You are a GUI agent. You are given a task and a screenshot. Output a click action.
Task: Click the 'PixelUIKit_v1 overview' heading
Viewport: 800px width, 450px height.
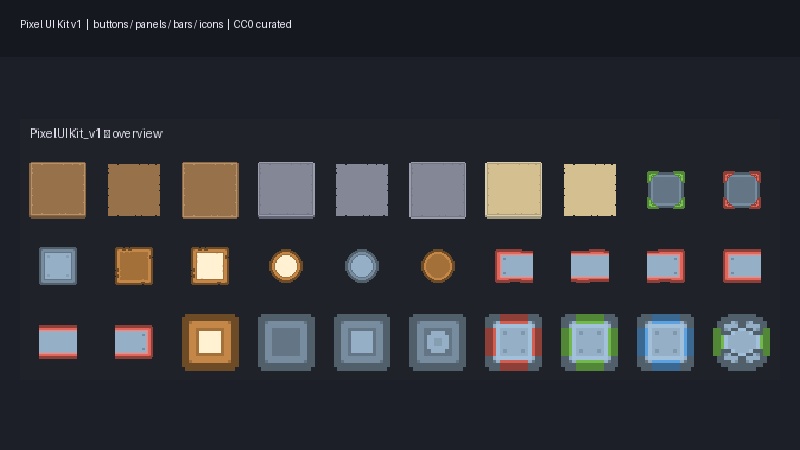[x=96, y=134]
